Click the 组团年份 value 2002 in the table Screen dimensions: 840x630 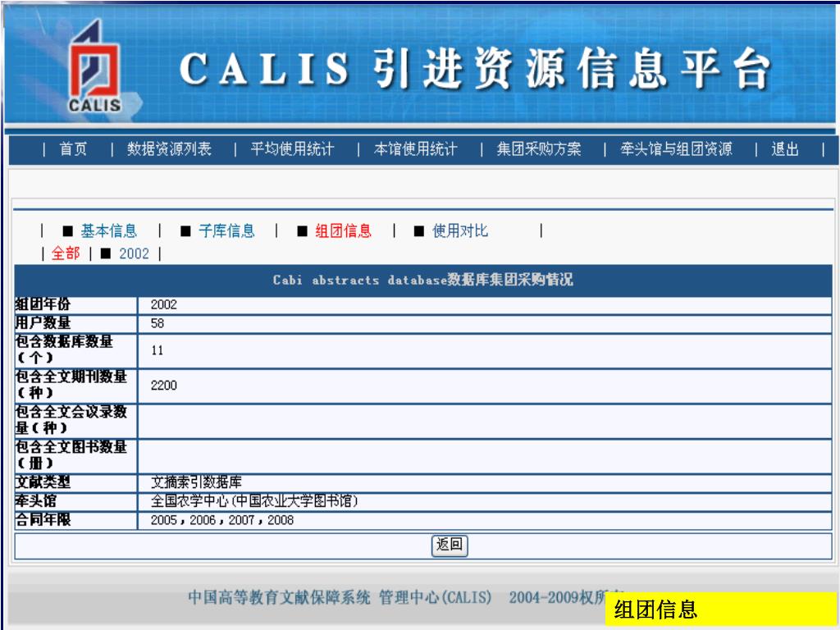163,305
